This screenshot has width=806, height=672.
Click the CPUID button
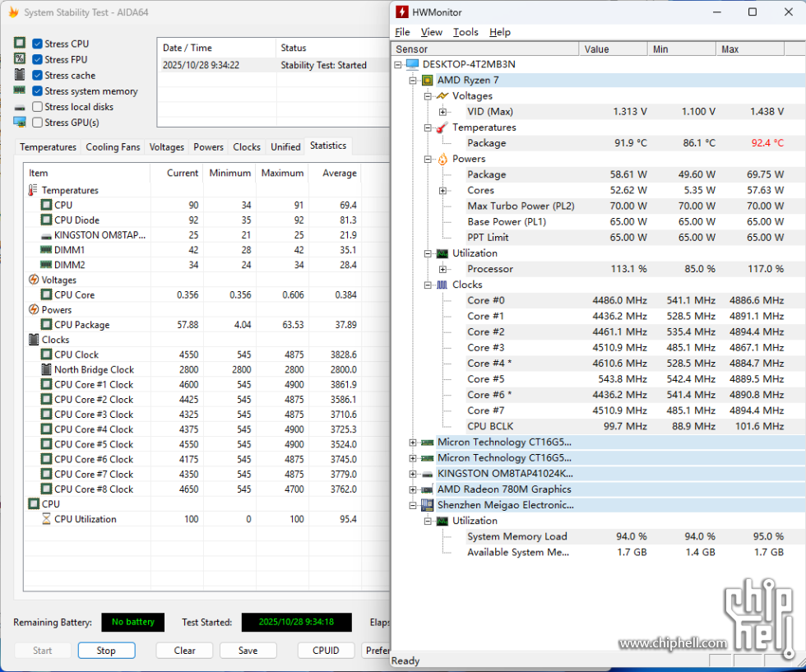pos(326,650)
